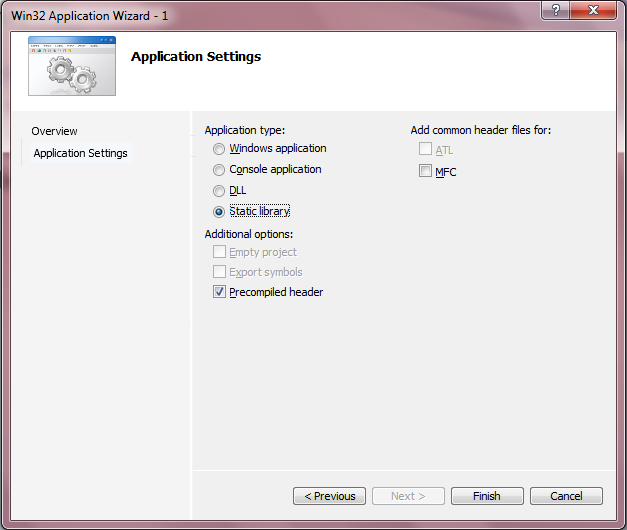Click the Win32 Application Wizard title text
The width and height of the screenshot is (627, 530).
pos(90,16)
